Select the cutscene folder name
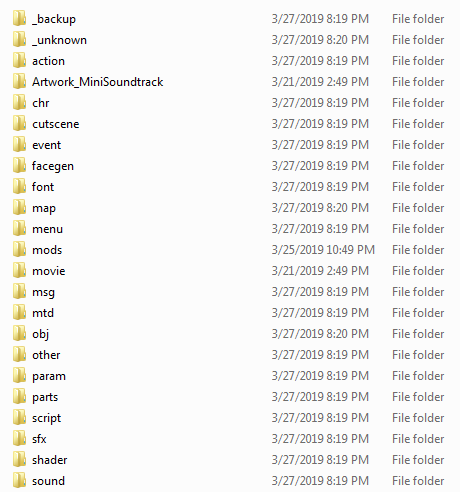 (56, 124)
